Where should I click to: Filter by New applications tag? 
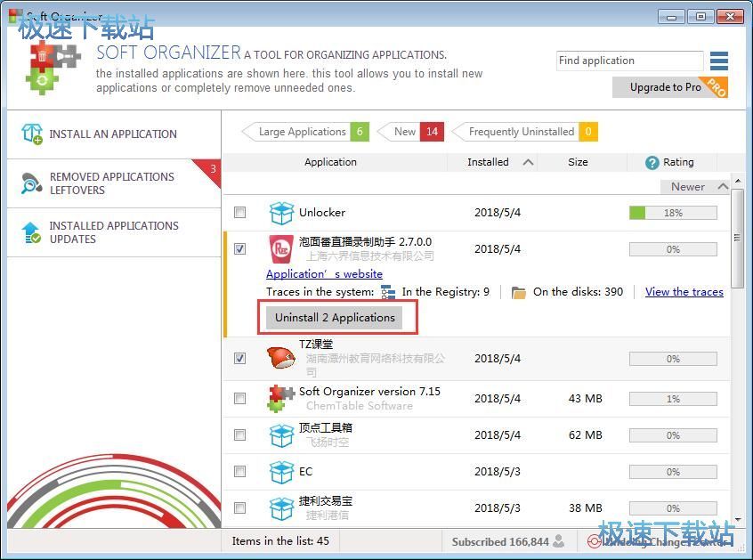[x=411, y=132]
